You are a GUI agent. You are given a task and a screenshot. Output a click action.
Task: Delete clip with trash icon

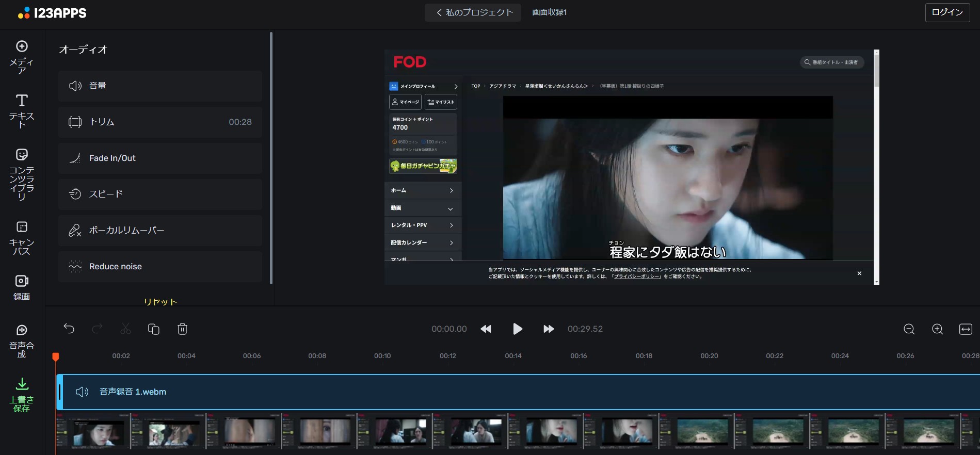tap(182, 329)
